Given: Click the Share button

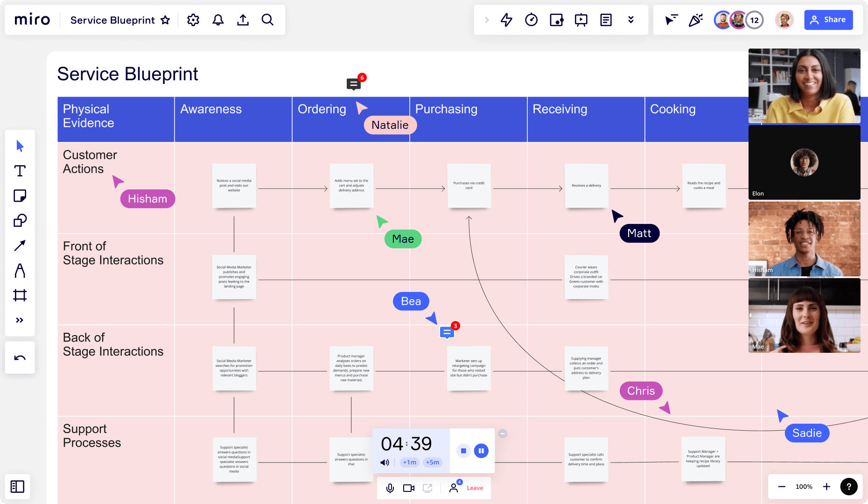Looking at the screenshot, I should (x=828, y=20).
